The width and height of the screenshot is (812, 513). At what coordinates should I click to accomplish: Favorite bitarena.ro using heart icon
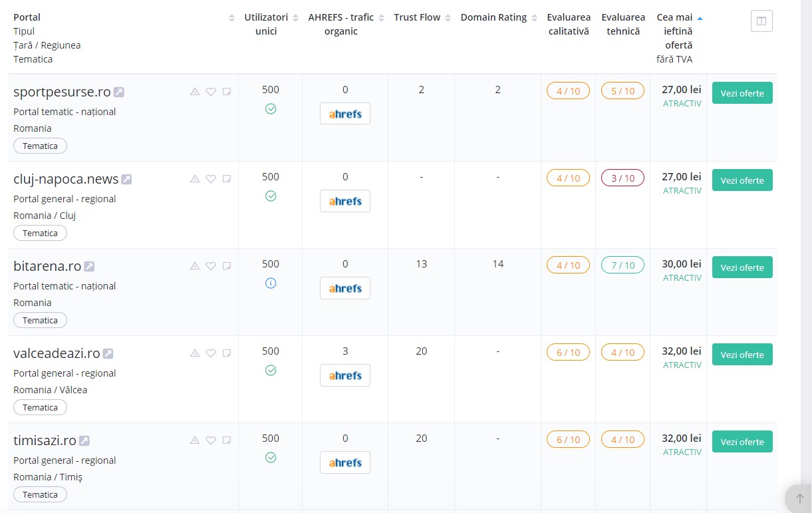(211, 266)
